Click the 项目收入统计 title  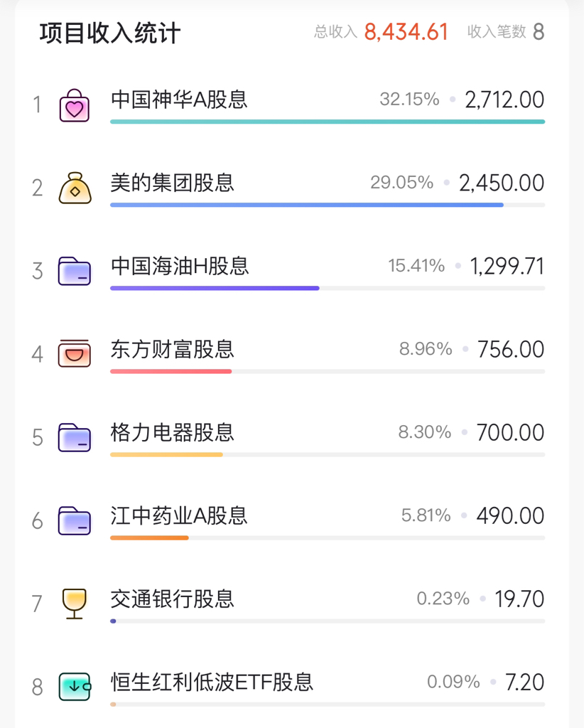click(x=110, y=33)
